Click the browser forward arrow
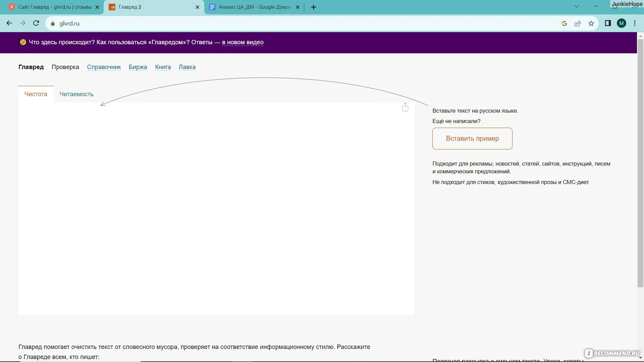Screen dimensions: 644x362 pyautogui.click(x=22, y=23)
